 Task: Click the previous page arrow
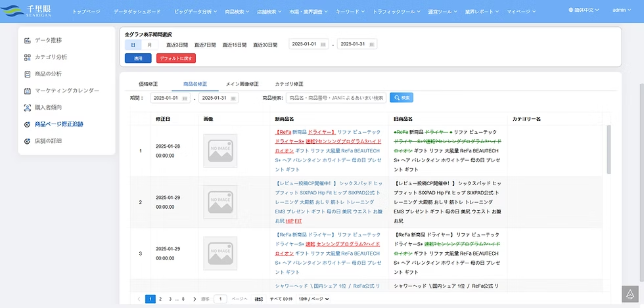(x=139, y=299)
